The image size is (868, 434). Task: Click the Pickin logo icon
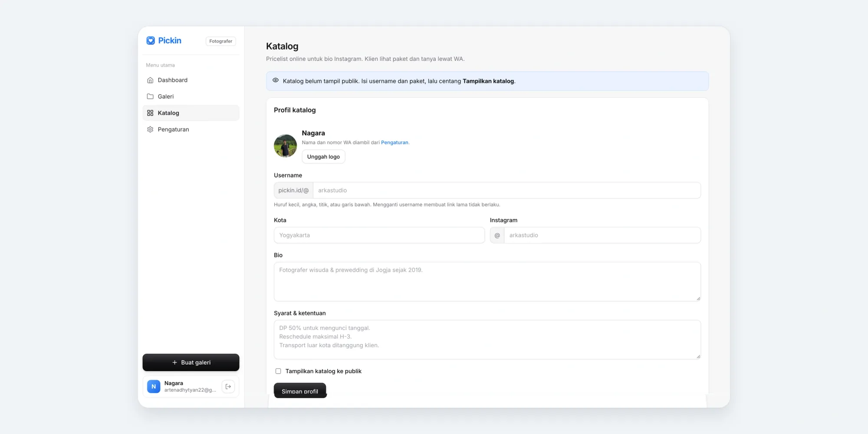coord(151,40)
